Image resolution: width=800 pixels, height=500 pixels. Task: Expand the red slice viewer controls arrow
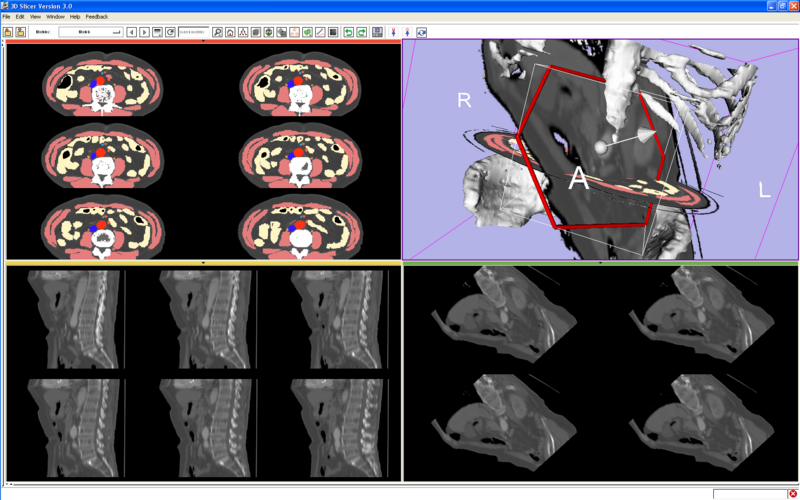coord(203,41)
